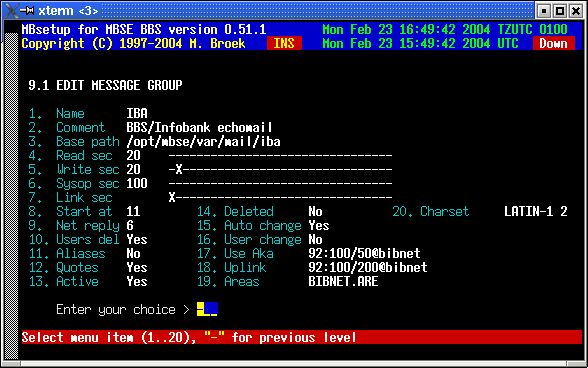The image size is (588, 368).
Task: Click the Active Yes value
Action: [x=137, y=282]
